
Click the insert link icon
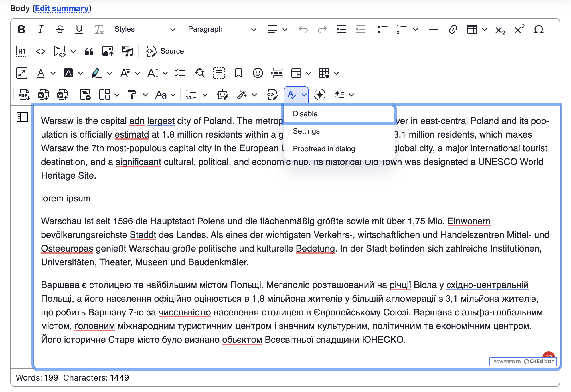click(453, 29)
